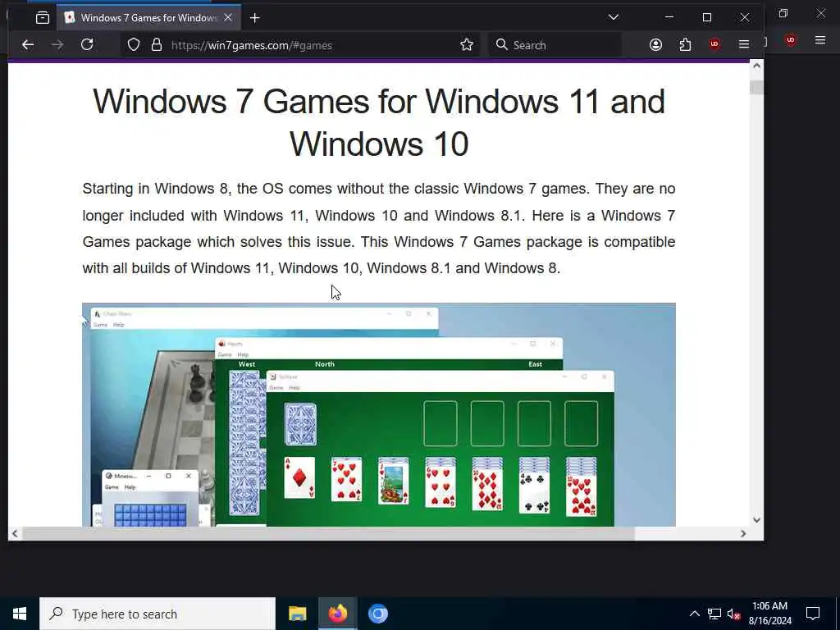The height and width of the screenshot is (630, 840).
Task: Click the page heading Windows 7 Games
Action: pyautogui.click(x=379, y=123)
